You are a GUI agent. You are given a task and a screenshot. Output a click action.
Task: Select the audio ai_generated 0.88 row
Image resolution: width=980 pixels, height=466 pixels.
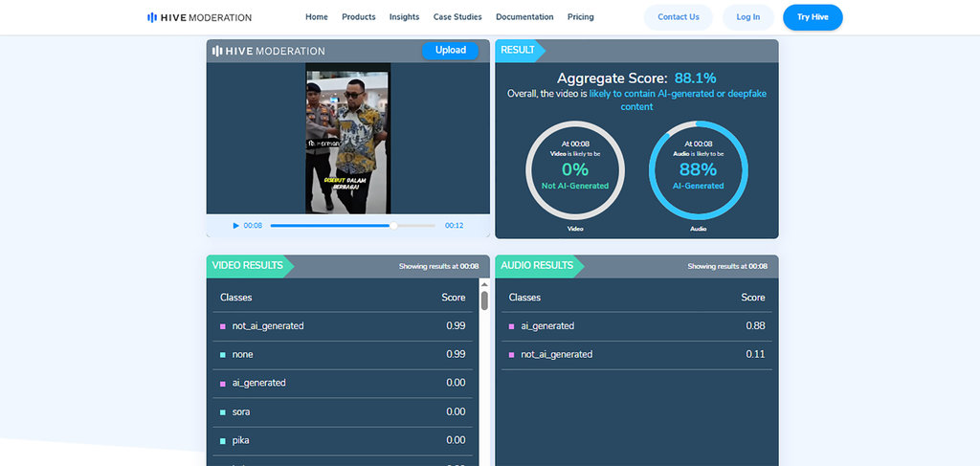(636, 326)
